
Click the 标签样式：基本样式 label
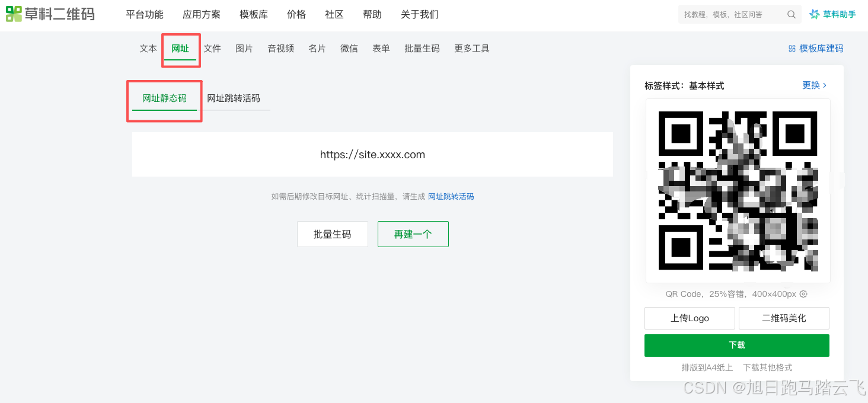click(685, 86)
